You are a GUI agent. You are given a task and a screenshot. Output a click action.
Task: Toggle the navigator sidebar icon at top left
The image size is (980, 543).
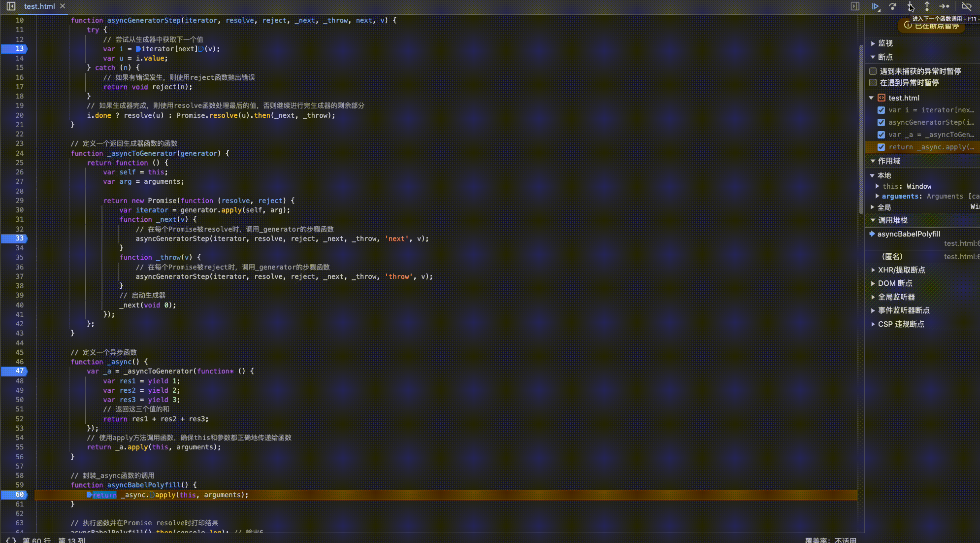11,6
